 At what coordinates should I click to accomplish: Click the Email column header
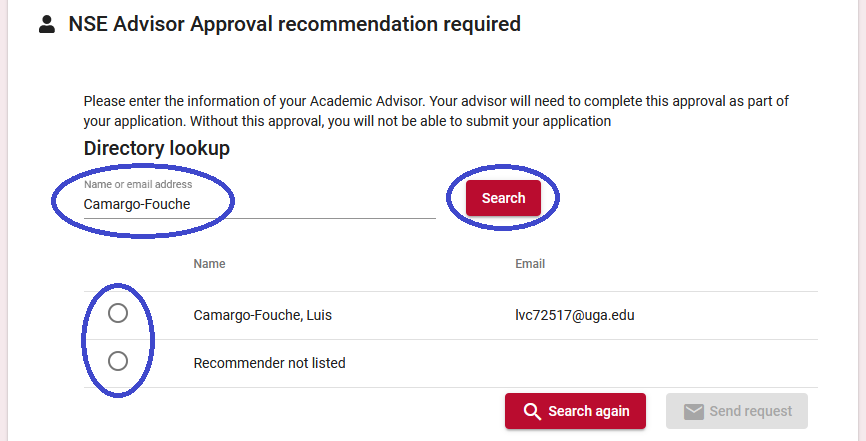click(530, 264)
